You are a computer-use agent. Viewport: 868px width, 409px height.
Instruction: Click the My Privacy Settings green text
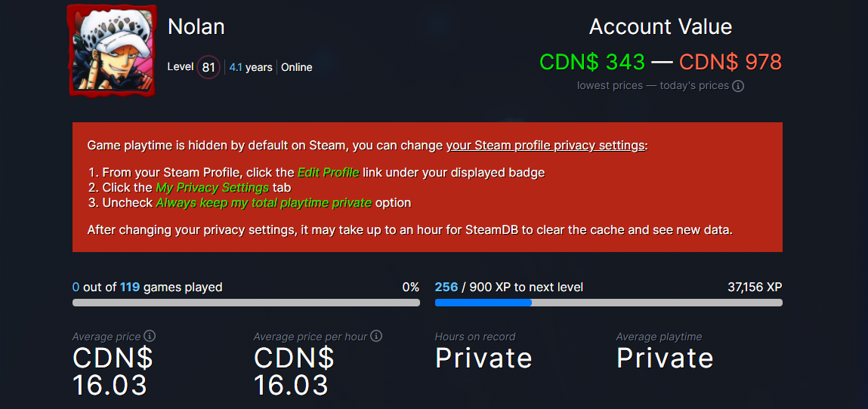tap(212, 188)
